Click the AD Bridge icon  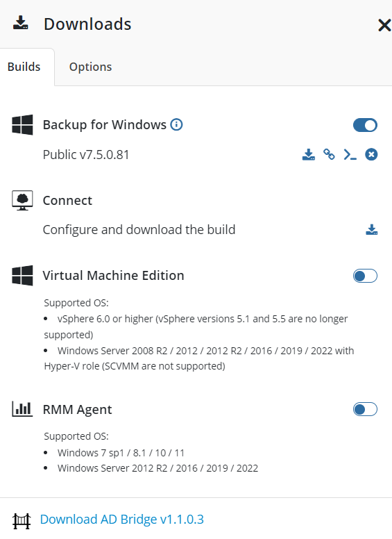22,521
